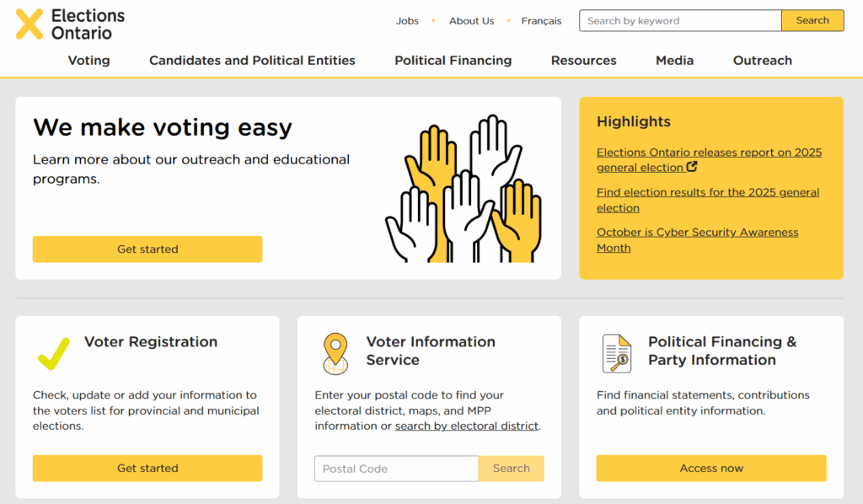Screen dimensions: 863x504
Task: Open the Political Financing menu
Action: click(453, 61)
